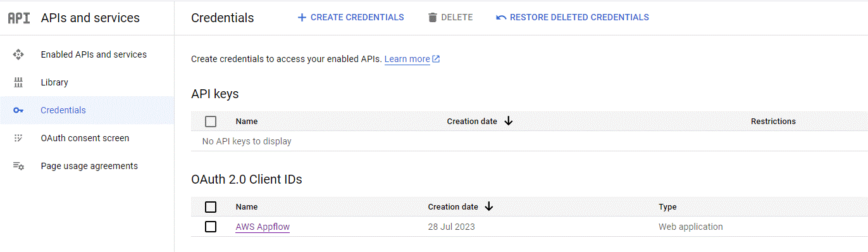Click the Credentials key icon
The image size is (868, 252).
click(x=18, y=110)
